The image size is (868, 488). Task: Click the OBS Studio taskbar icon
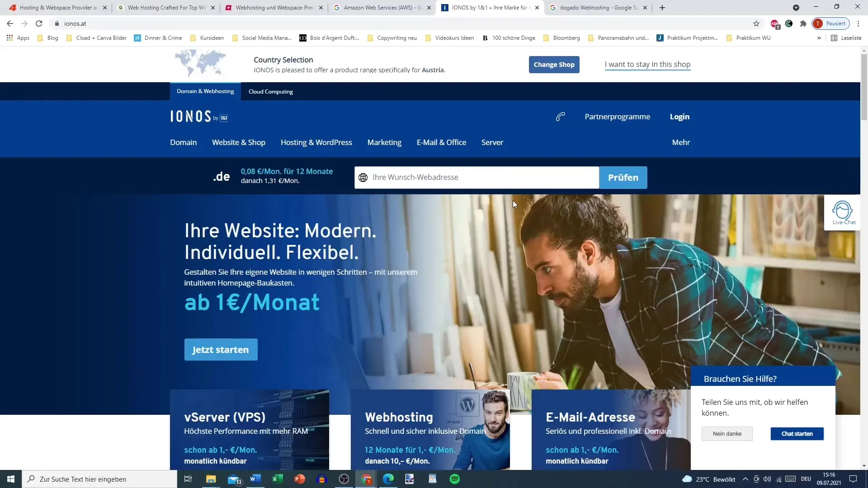click(x=344, y=479)
